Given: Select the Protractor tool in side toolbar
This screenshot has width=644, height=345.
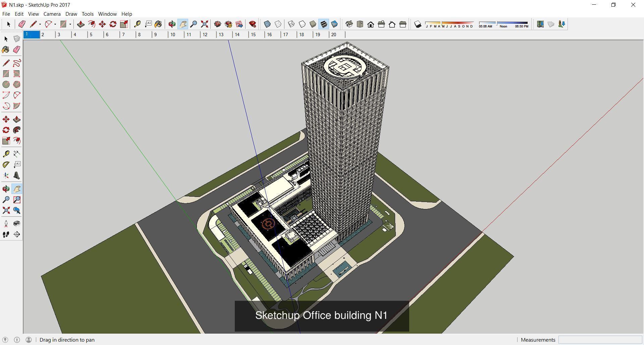Looking at the screenshot, I should pos(6,165).
